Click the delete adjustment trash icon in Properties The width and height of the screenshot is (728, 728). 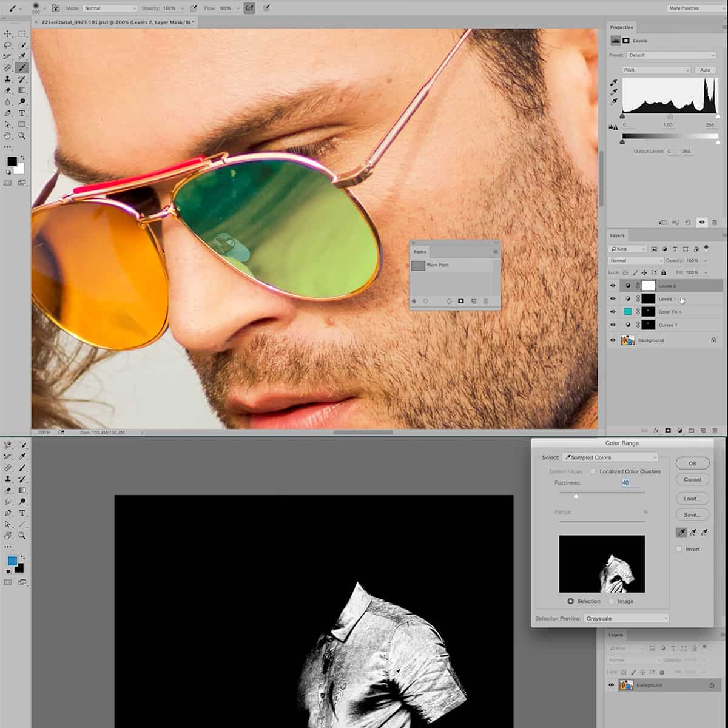715,223
